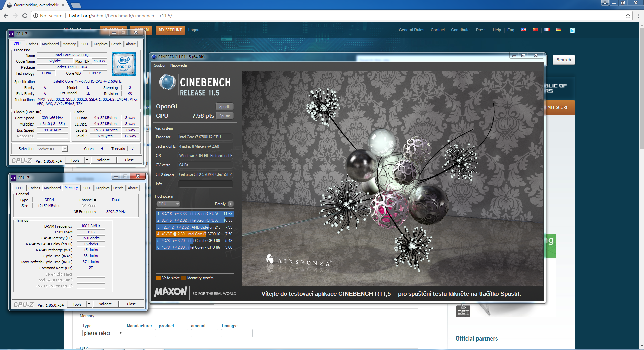Image resolution: width=644 pixels, height=350 pixels.
Task: Open Tools dropdown arrow in top CPU-Z
Action: (87, 160)
